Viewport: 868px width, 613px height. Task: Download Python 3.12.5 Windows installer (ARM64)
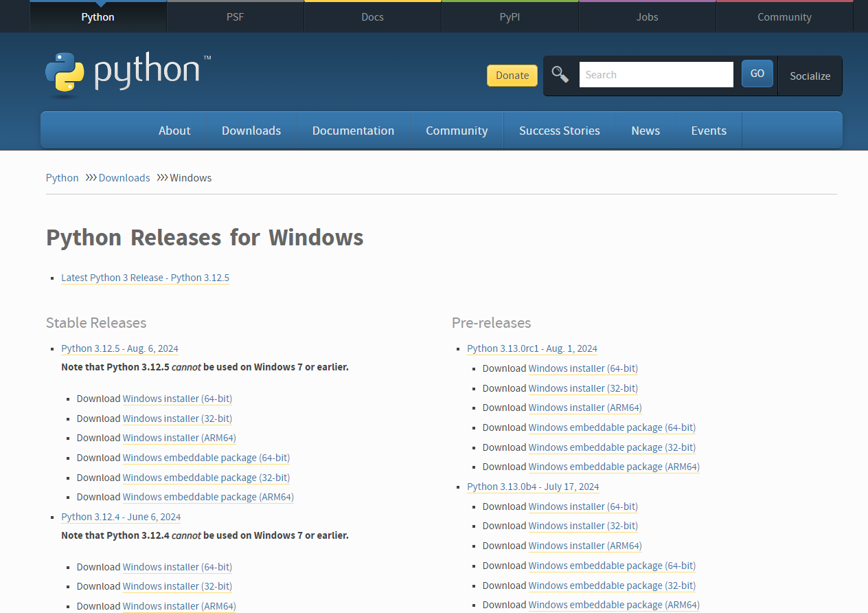[179, 438]
